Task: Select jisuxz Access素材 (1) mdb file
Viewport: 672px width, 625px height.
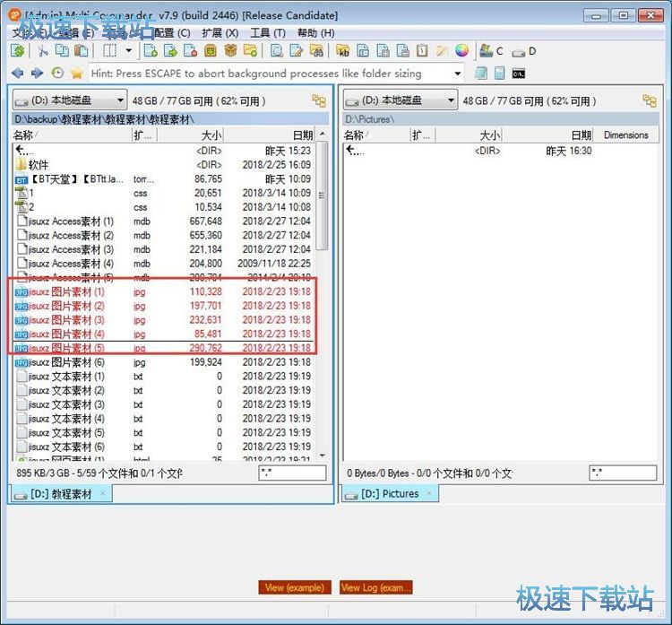Action: coord(164,221)
